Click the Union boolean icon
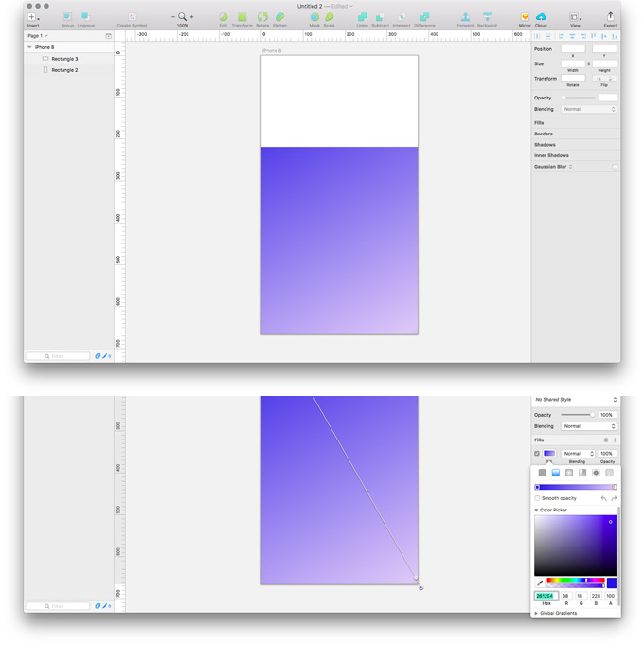Image resolution: width=644 pixels, height=646 pixels. pos(362,17)
